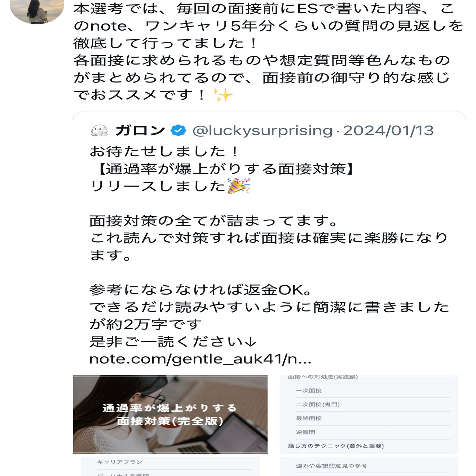Open the tweet author's profile photo
The width and height of the screenshot is (476, 476).
(36, 10)
